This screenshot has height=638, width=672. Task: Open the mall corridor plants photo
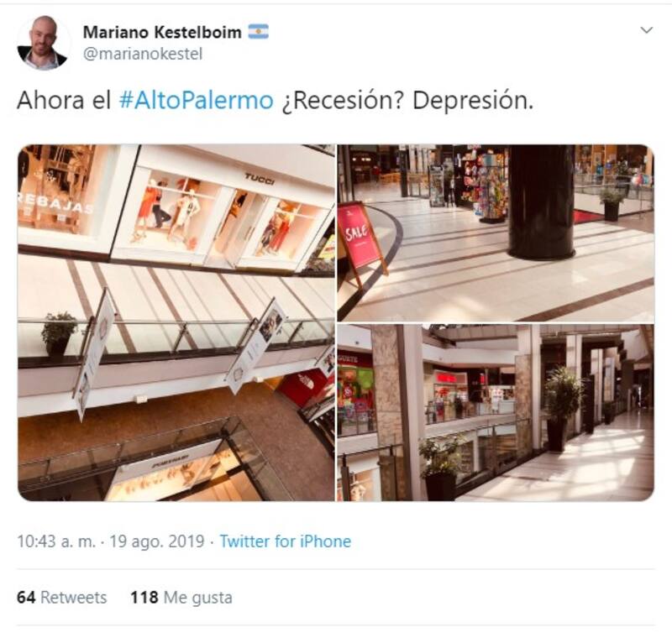pyautogui.click(x=496, y=413)
